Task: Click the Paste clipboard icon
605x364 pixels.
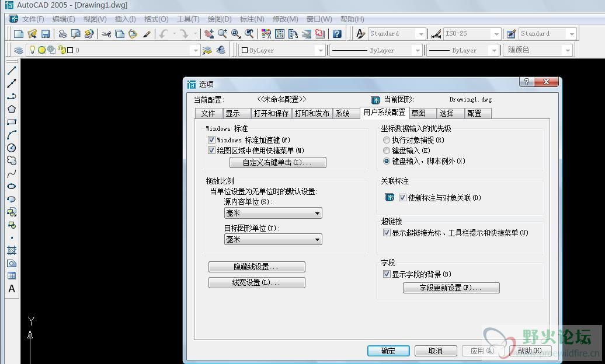Action: 133,34
